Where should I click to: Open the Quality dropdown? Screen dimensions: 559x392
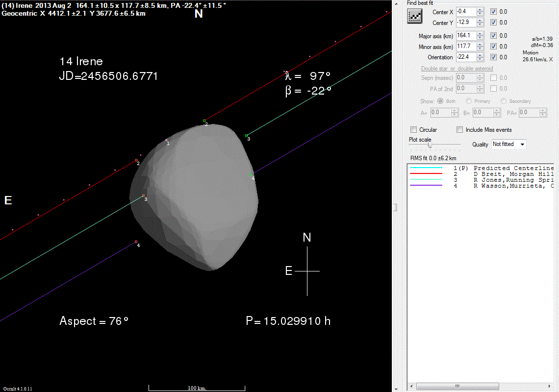point(522,145)
